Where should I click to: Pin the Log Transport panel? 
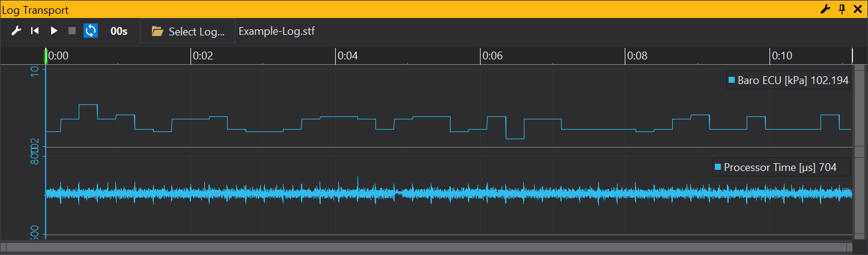pyautogui.click(x=842, y=9)
